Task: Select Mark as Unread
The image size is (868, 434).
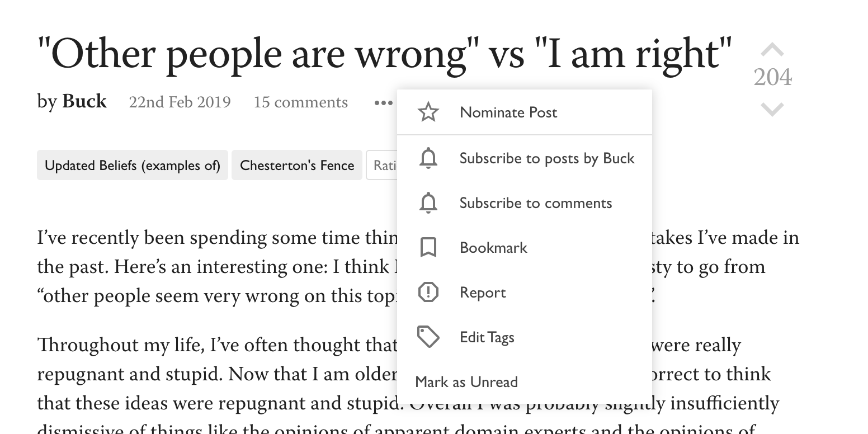Action: tap(466, 382)
